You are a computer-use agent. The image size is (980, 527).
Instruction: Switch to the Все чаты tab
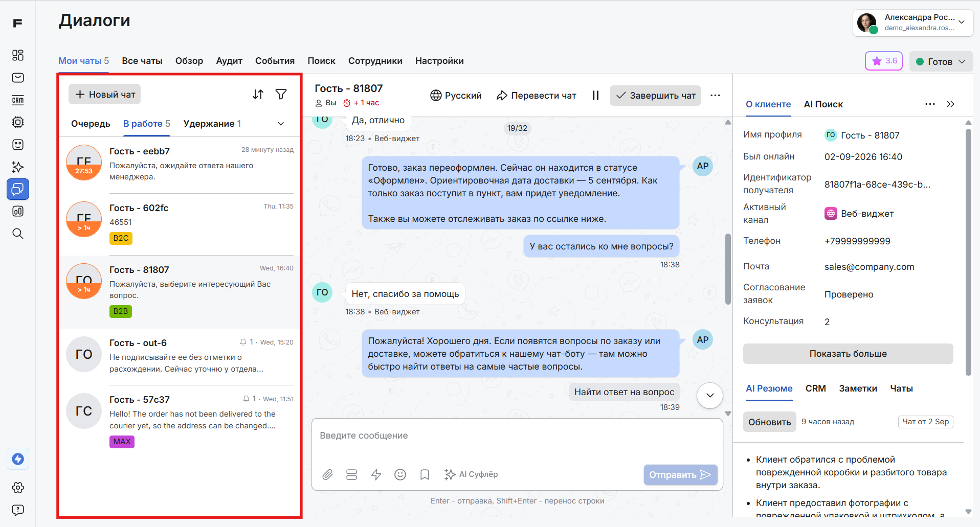coord(142,61)
